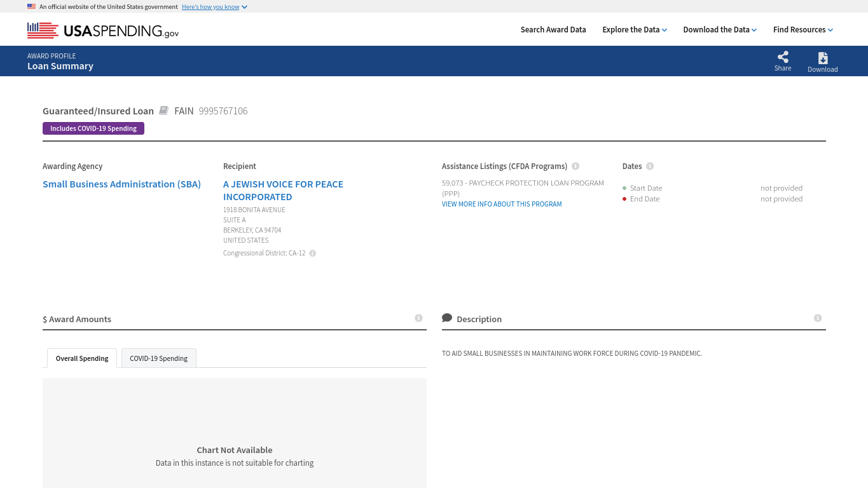
Task: Go to Search Award Data
Action: tap(553, 30)
